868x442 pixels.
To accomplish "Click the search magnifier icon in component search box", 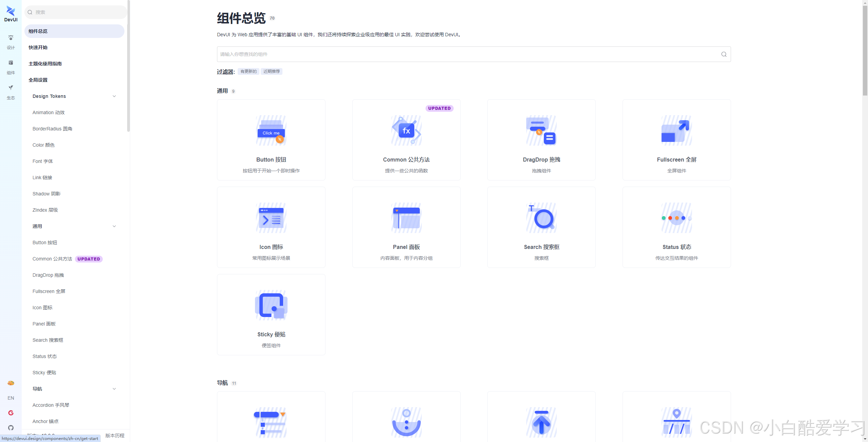I will 724,54.
